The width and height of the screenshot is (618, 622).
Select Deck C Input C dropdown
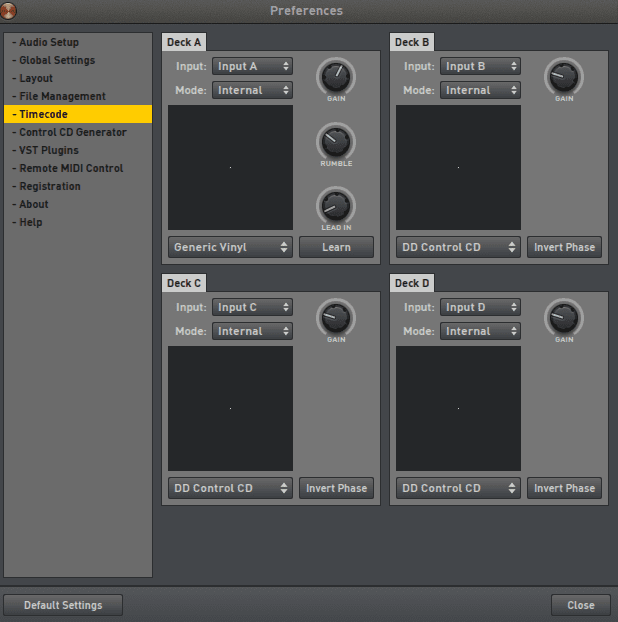point(252,307)
